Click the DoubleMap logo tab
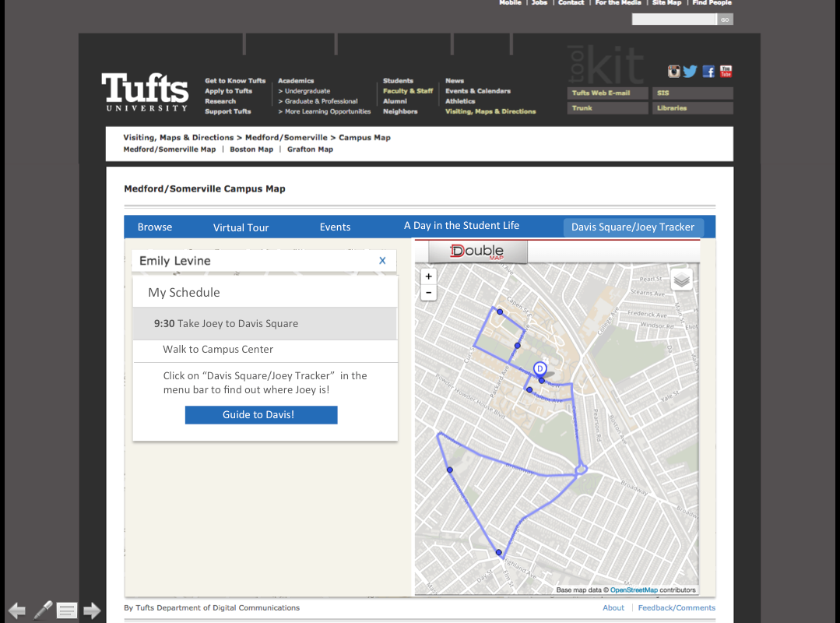Screen dimensions: 840x623 pos(477,252)
